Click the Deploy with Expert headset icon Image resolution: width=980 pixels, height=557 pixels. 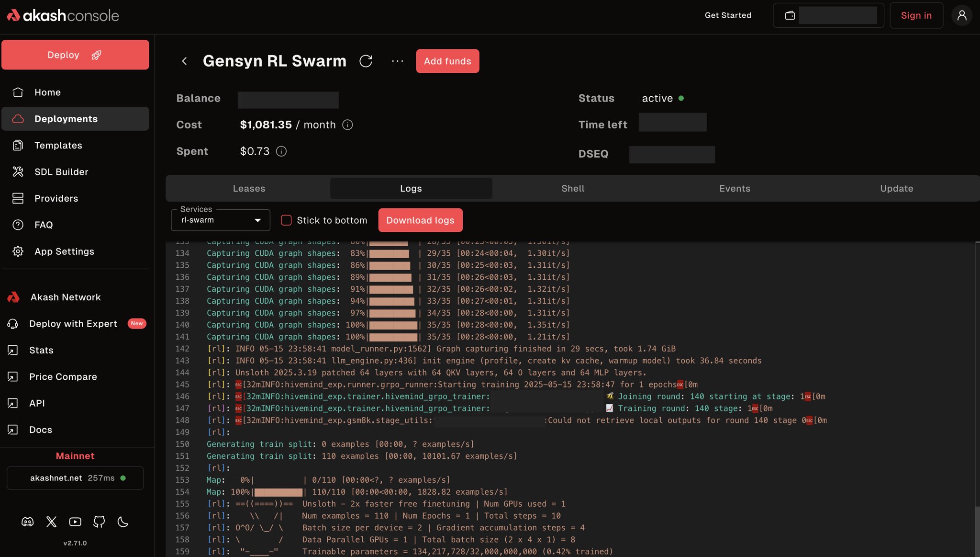tap(13, 324)
